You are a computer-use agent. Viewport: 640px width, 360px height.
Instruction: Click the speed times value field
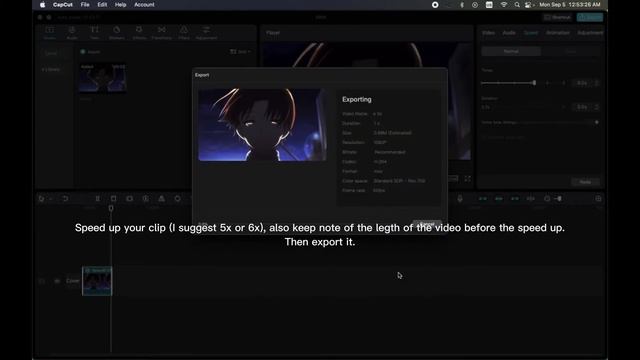click(x=582, y=83)
